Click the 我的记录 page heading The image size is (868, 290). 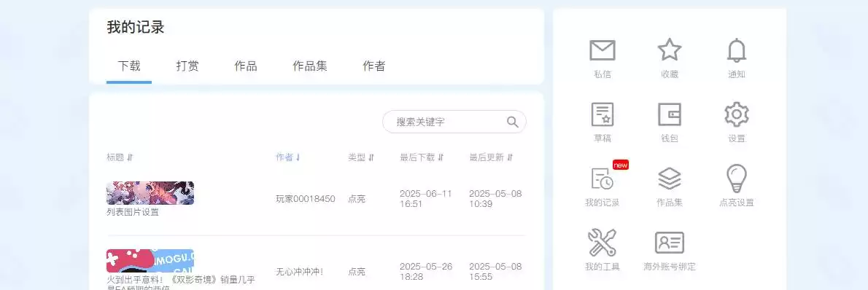[136, 27]
